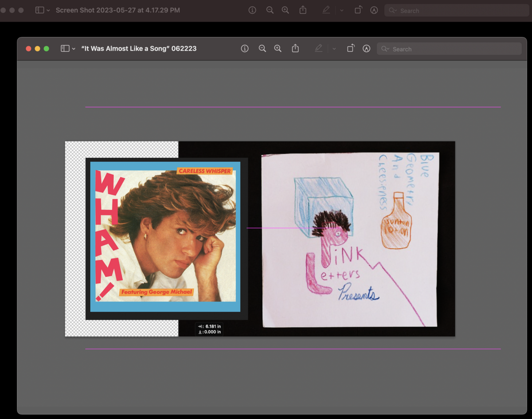Open info inspector in Screen Shot window

coord(252,10)
